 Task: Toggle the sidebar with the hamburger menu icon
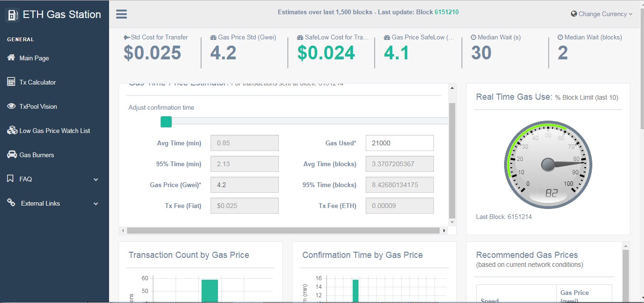(121, 14)
